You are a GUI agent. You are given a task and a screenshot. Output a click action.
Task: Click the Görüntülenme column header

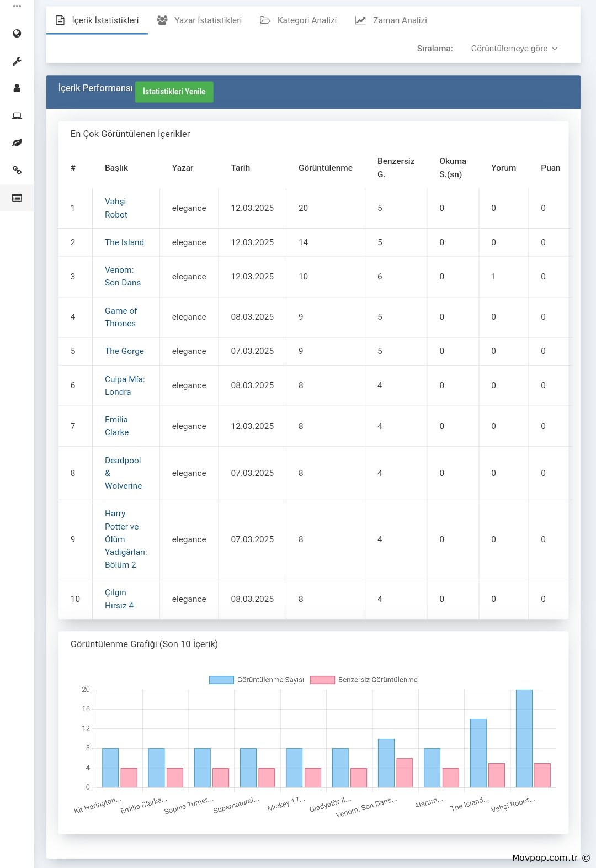click(x=326, y=168)
